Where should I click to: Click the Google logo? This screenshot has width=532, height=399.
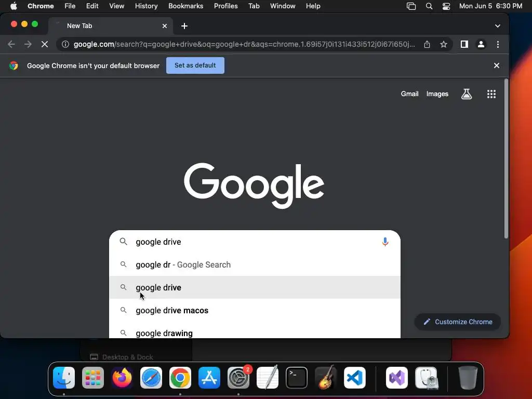click(x=254, y=185)
